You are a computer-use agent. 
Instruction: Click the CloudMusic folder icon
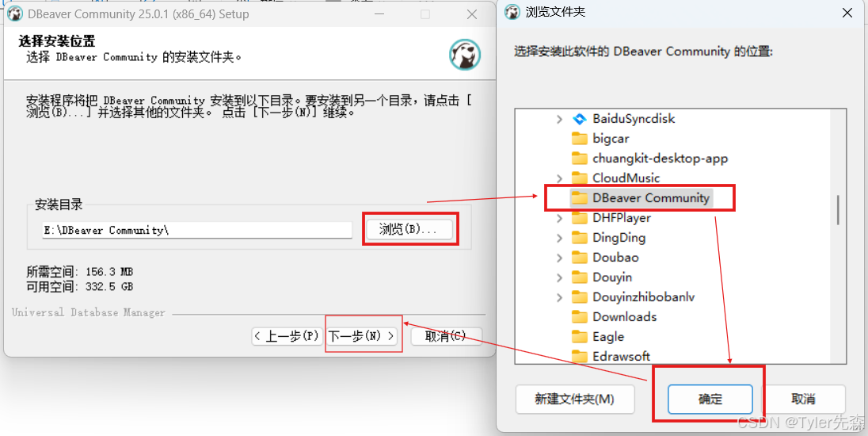580,178
